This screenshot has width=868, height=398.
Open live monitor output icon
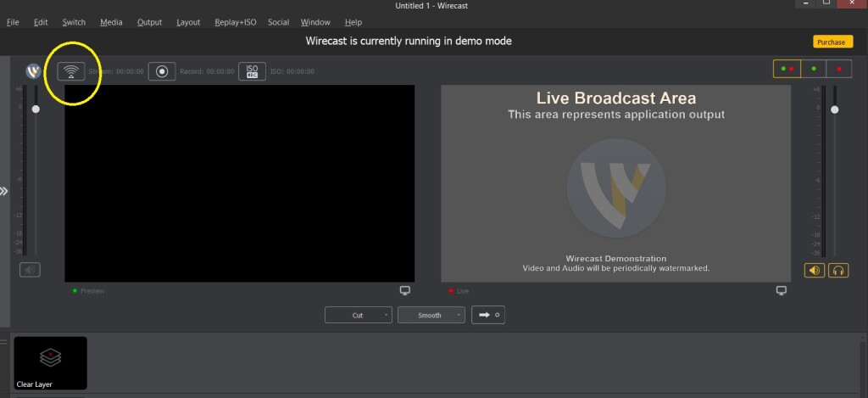coord(781,291)
